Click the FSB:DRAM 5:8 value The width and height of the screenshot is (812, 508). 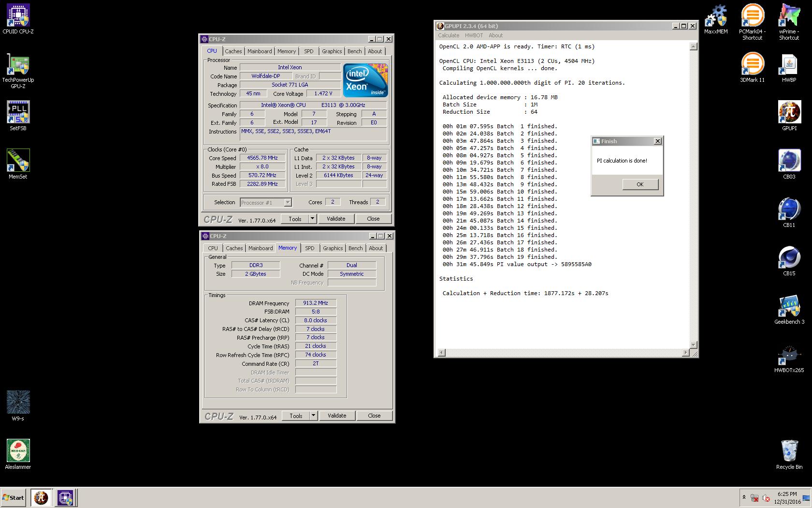tap(316, 312)
